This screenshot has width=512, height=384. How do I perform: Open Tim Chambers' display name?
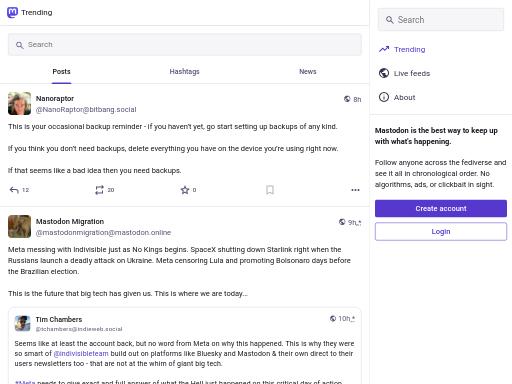pos(59,319)
